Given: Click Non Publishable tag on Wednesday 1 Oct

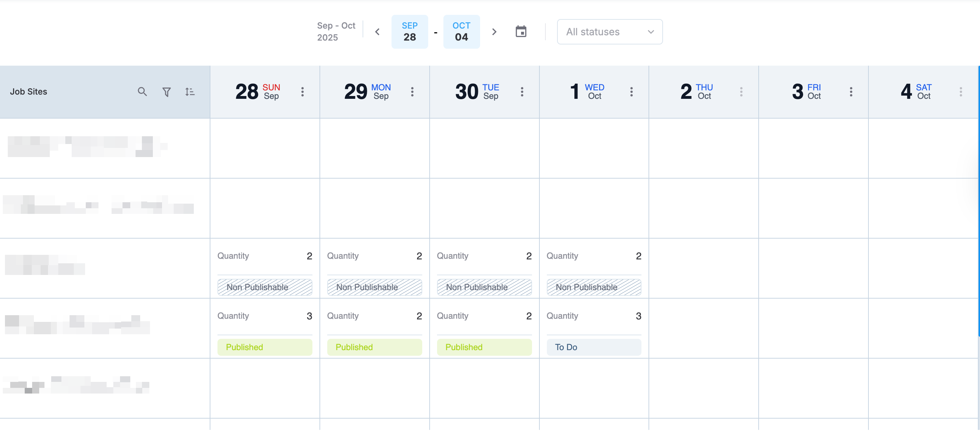Looking at the screenshot, I should (593, 287).
